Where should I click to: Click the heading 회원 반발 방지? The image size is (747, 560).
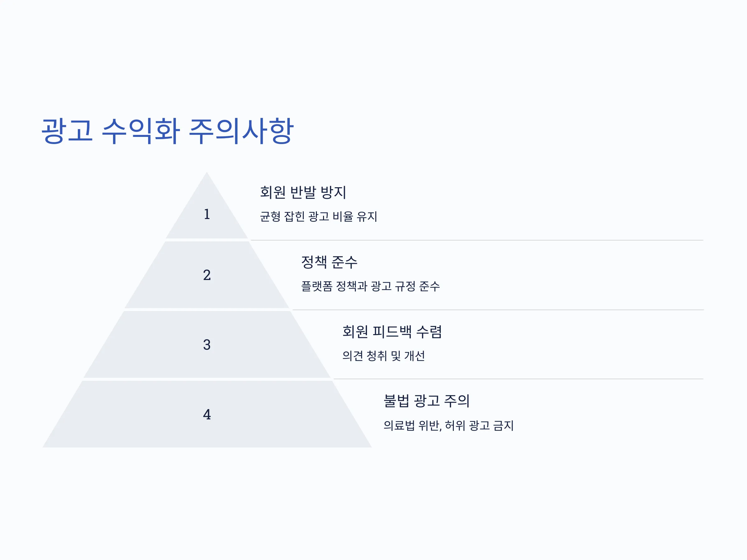point(303,192)
